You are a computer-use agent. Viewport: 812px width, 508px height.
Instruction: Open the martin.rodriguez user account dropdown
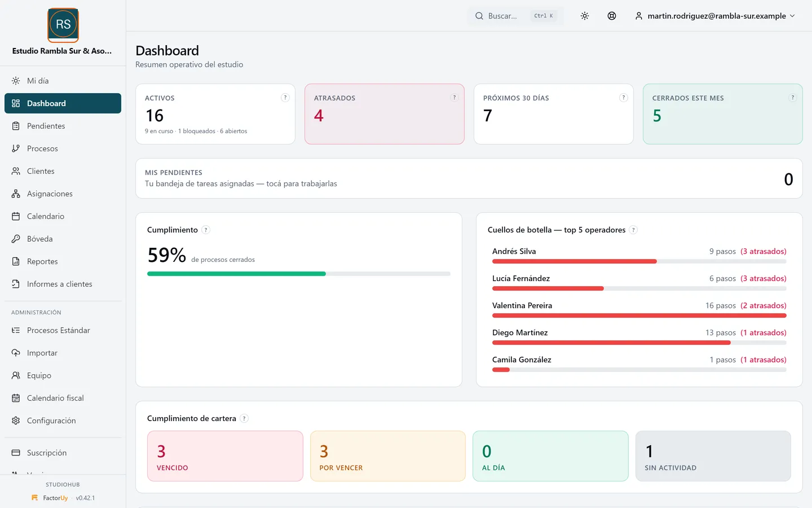(715, 16)
